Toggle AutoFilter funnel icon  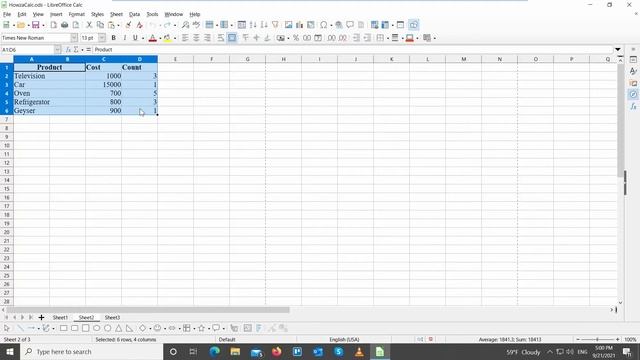(275, 25)
